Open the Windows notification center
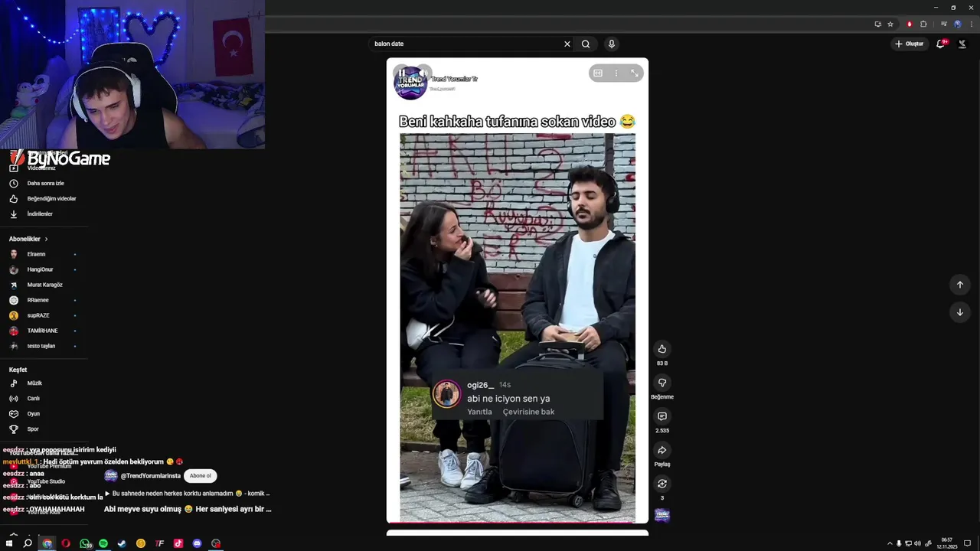The image size is (980, 551). tap(968, 543)
